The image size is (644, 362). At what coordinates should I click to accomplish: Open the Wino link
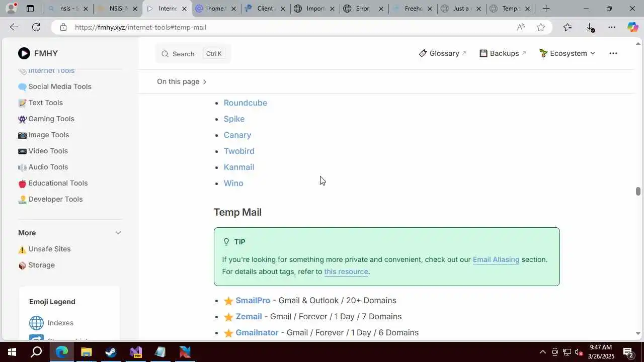[233, 183]
